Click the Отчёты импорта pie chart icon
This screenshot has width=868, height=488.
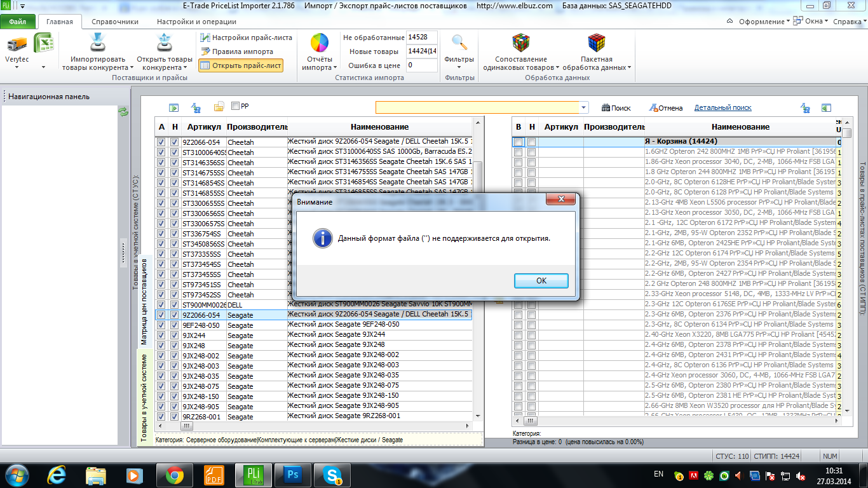tap(319, 43)
